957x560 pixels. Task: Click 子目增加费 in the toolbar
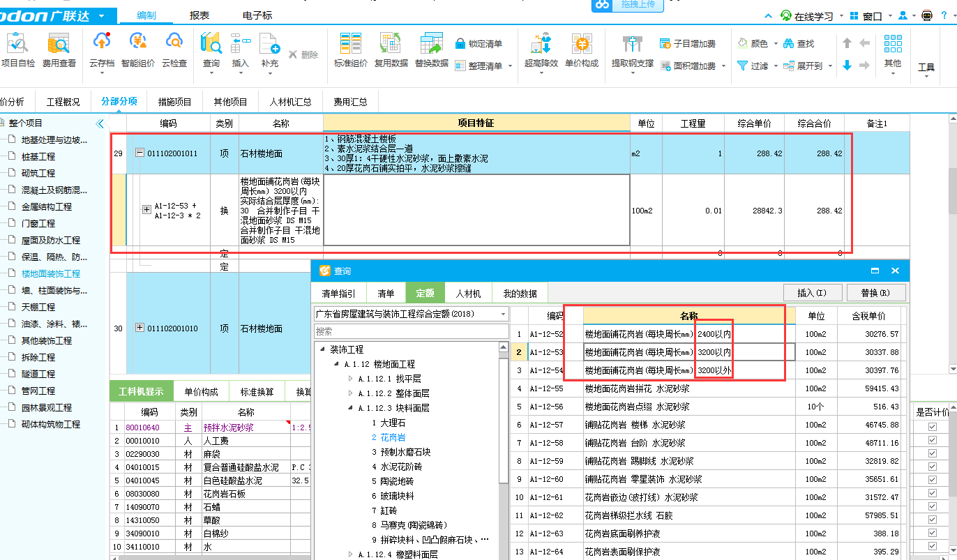pyautogui.click(x=687, y=44)
